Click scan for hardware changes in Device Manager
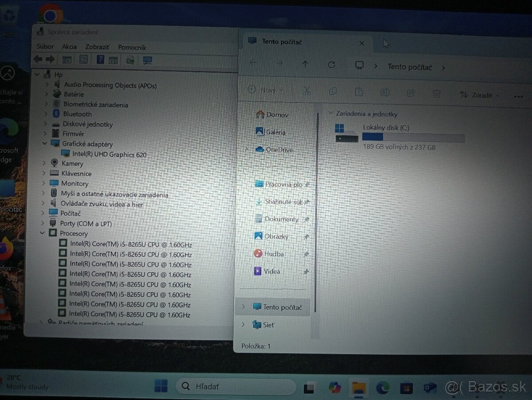The image size is (532, 400). [x=129, y=60]
